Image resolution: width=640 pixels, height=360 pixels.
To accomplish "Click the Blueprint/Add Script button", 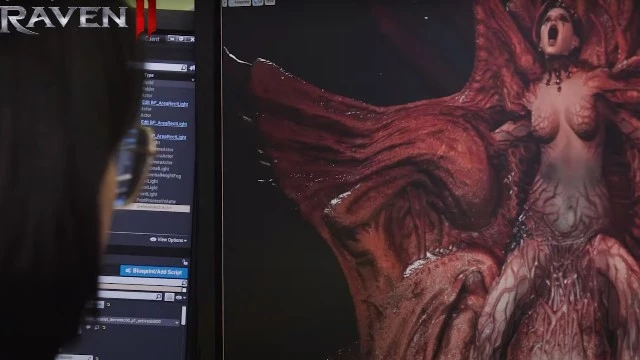I will (154, 271).
